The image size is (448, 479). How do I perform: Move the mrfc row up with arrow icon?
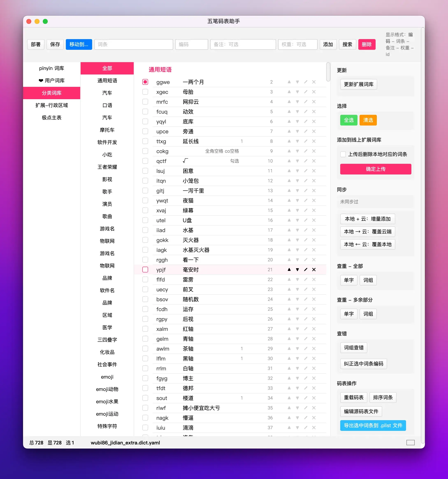tap(289, 102)
